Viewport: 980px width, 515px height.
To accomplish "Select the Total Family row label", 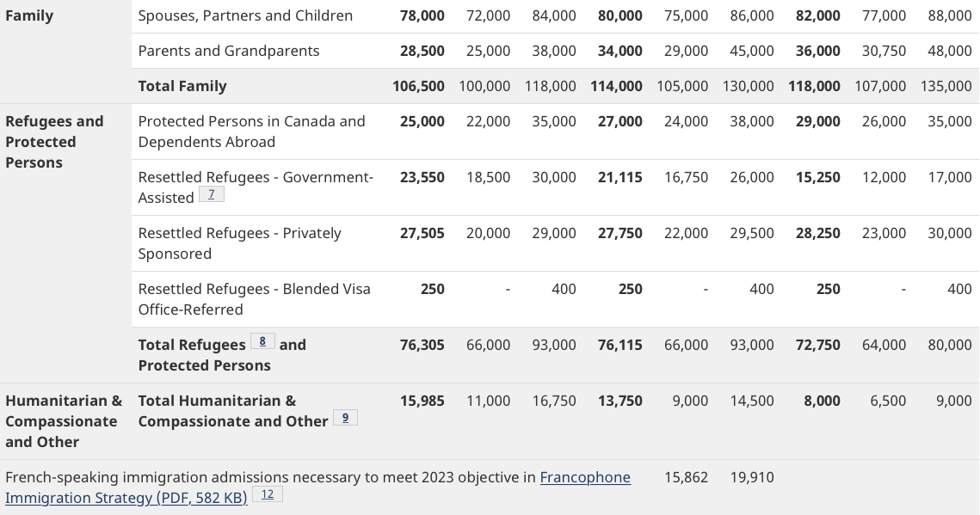I will [x=182, y=86].
